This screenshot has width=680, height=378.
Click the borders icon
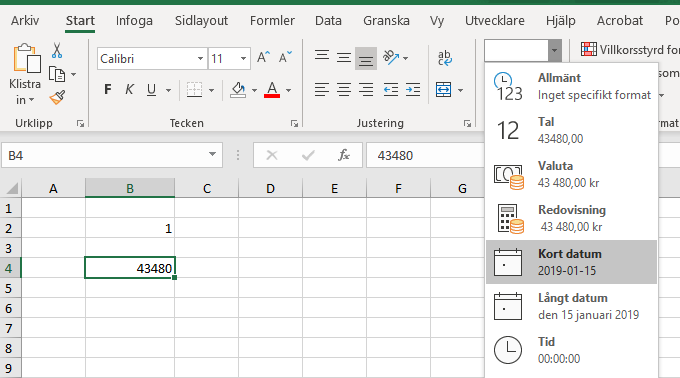pyautogui.click(x=194, y=90)
